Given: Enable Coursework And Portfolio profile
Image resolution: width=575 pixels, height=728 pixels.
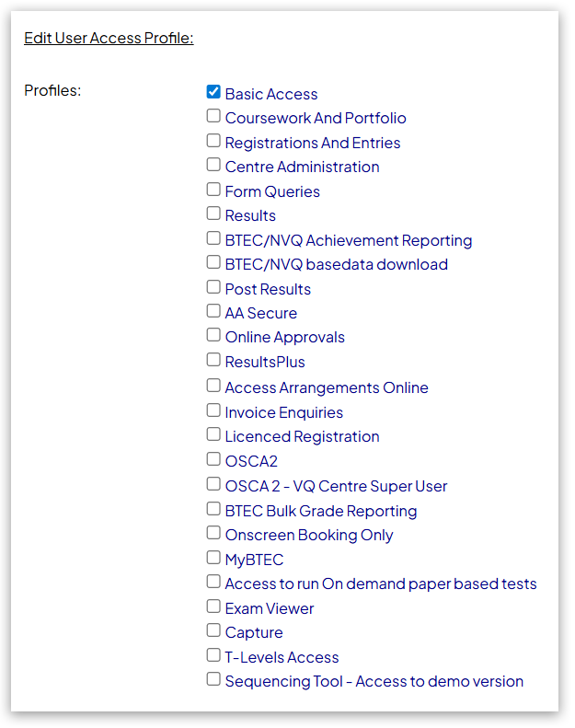Looking at the screenshot, I should coord(213,116).
